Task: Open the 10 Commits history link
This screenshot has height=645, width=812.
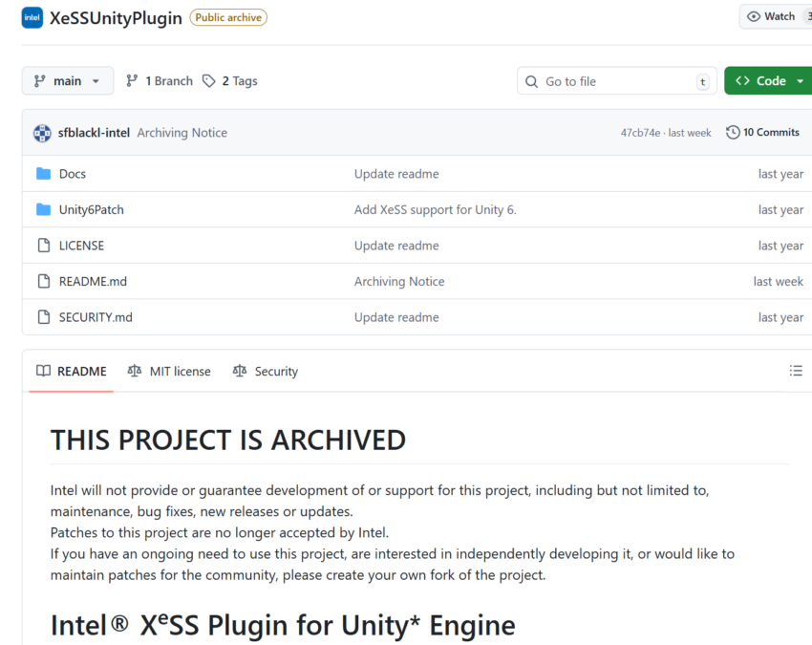Action: [x=770, y=133]
